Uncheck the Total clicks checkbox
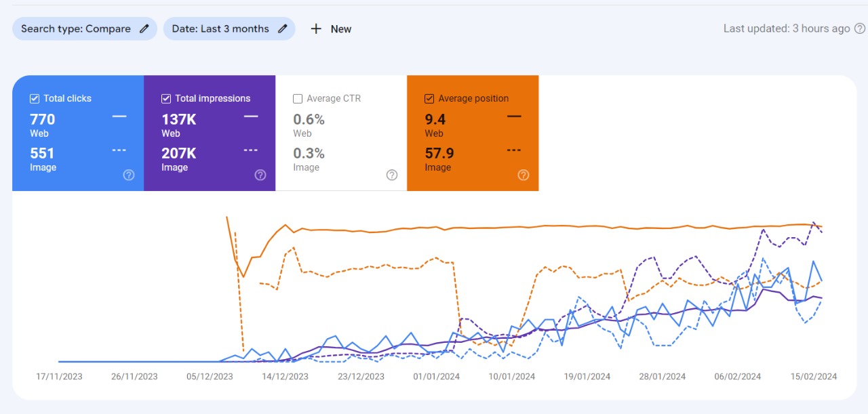This screenshot has height=414, width=868. tap(35, 99)
